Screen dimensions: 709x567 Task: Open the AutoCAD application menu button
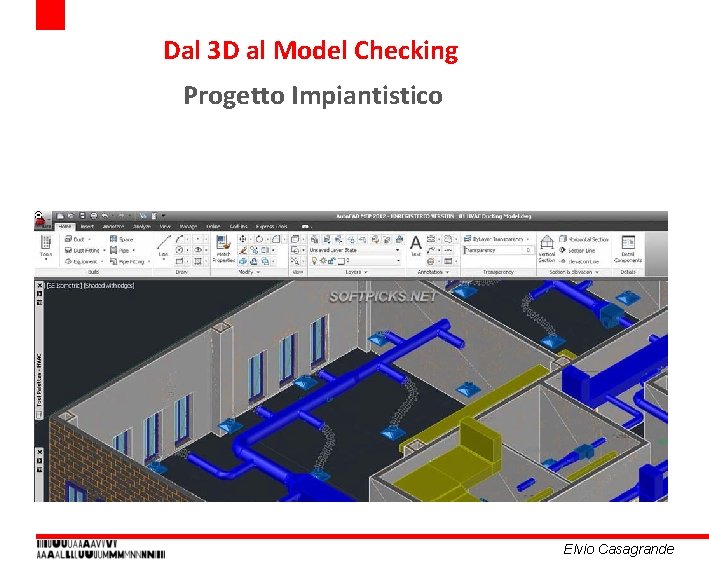(42, 220)
